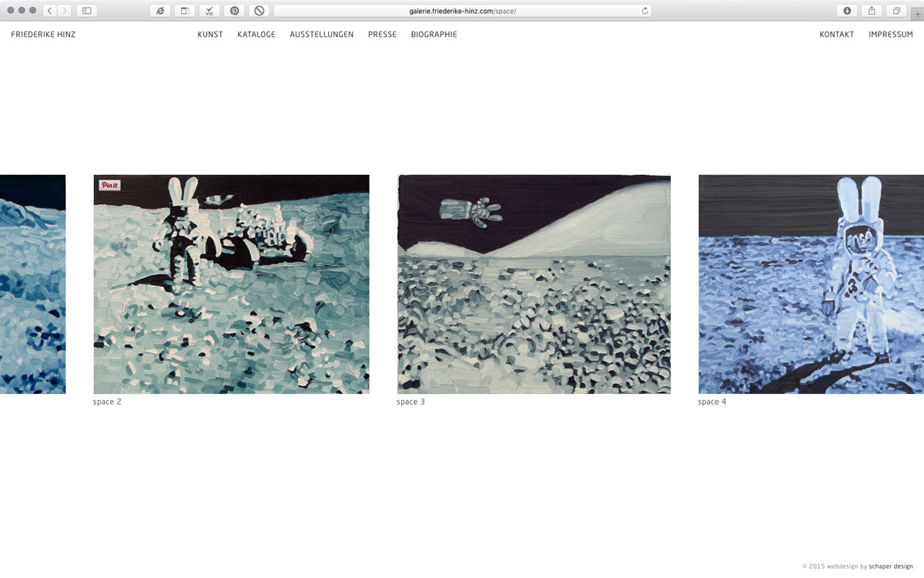Open the Share menu in Safari
Screen dimensions: 924x578
click(x=872, y=11)
